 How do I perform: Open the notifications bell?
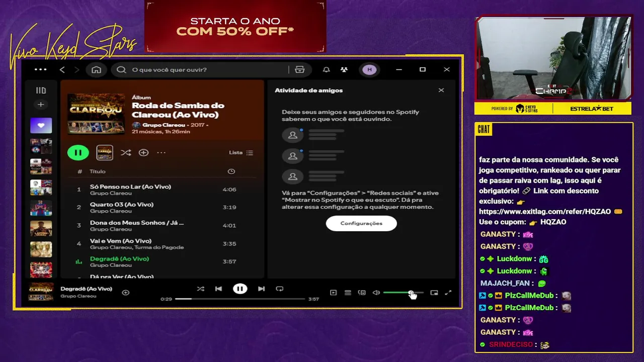point(326,69)
